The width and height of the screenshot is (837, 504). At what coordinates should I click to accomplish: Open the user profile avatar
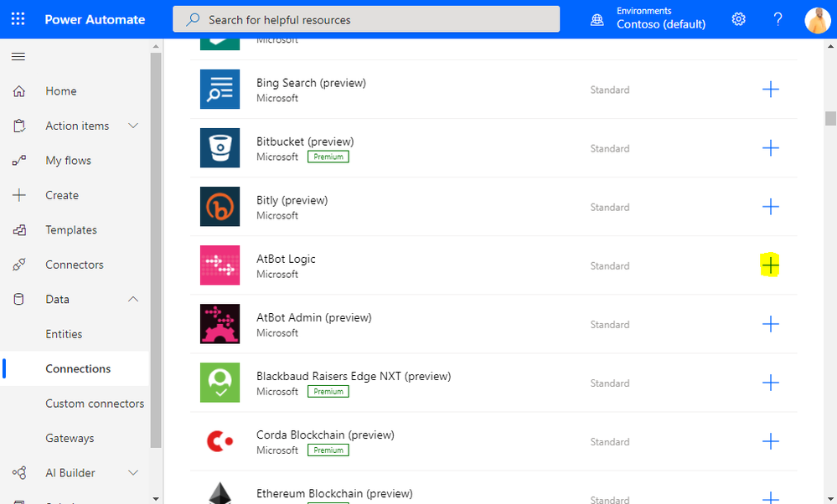pos(817,19)
